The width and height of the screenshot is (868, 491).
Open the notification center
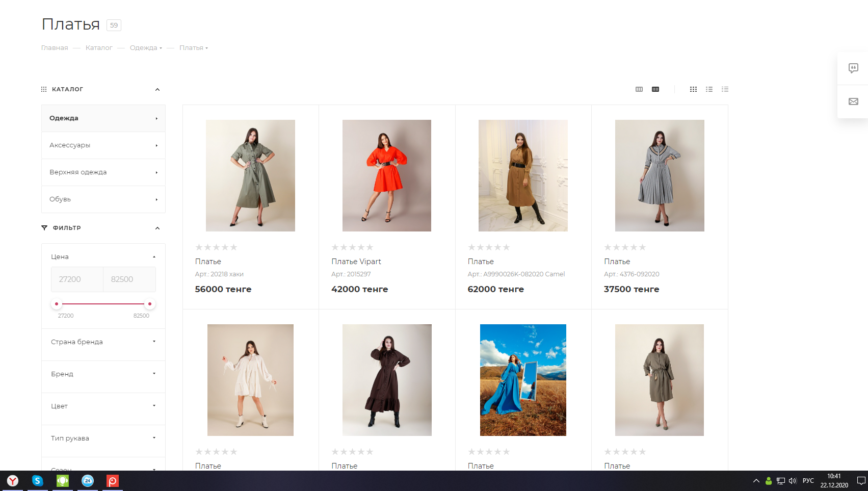(861, 481)
